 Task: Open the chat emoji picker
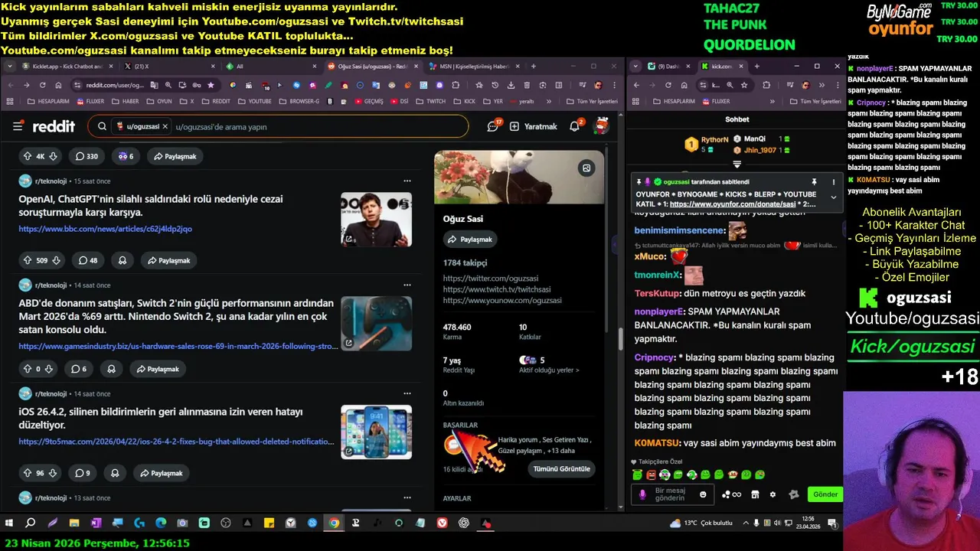[x=703, y=494]
